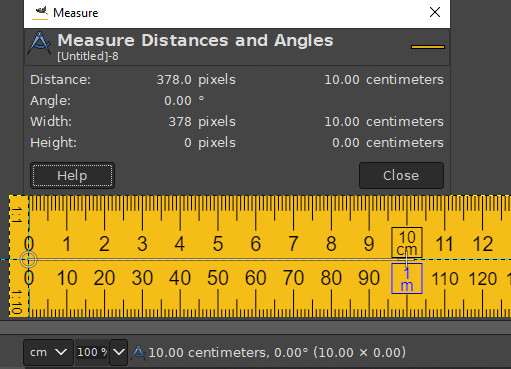This screenshot has width=511, height=369.
Task: Expand the zoom level dropdown arrow
Action: pyautogui.click(x=119, y=352)
